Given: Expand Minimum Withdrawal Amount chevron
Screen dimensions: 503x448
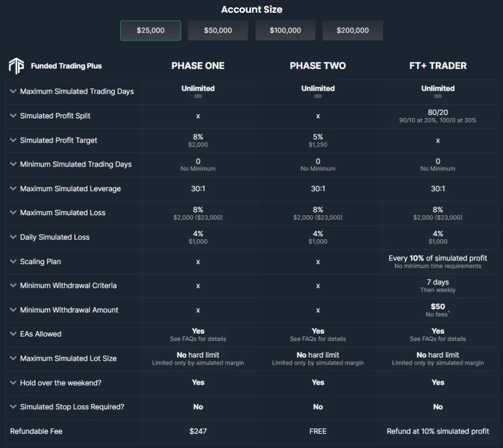Looking at the screenshot, I should [x=13, y=309].
